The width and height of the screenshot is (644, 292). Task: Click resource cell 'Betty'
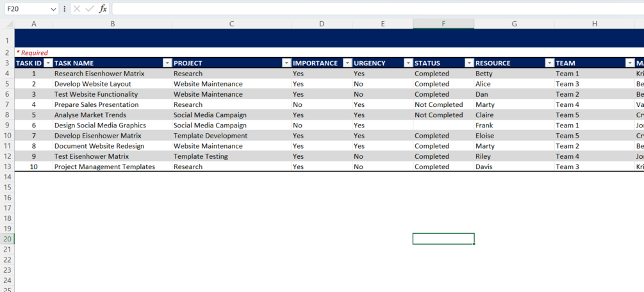pos(514,74)
